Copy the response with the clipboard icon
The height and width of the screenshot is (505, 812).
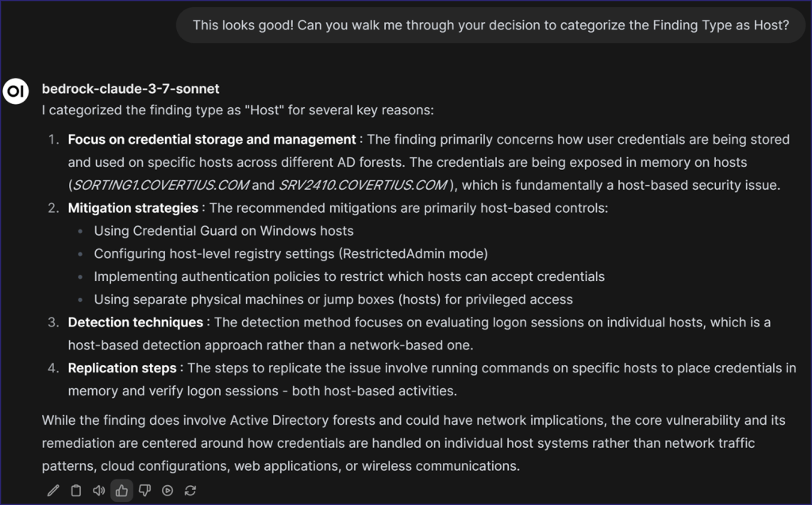point(76,491)
